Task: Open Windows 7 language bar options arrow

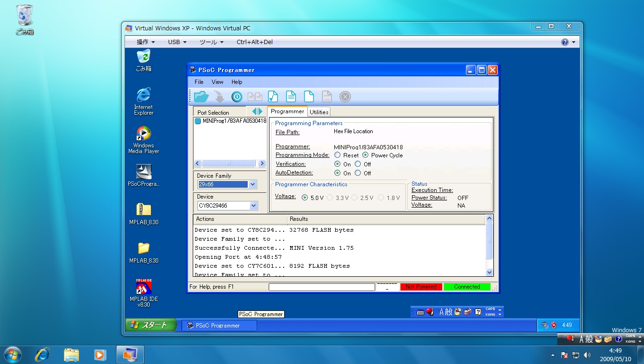Action: coord(640,341)
